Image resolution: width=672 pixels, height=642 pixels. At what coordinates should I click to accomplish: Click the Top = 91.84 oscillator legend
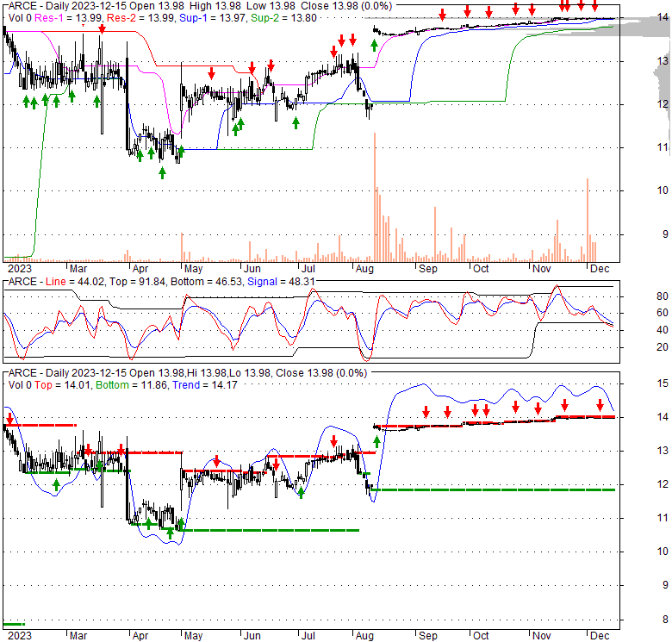(x=137, y=282)
